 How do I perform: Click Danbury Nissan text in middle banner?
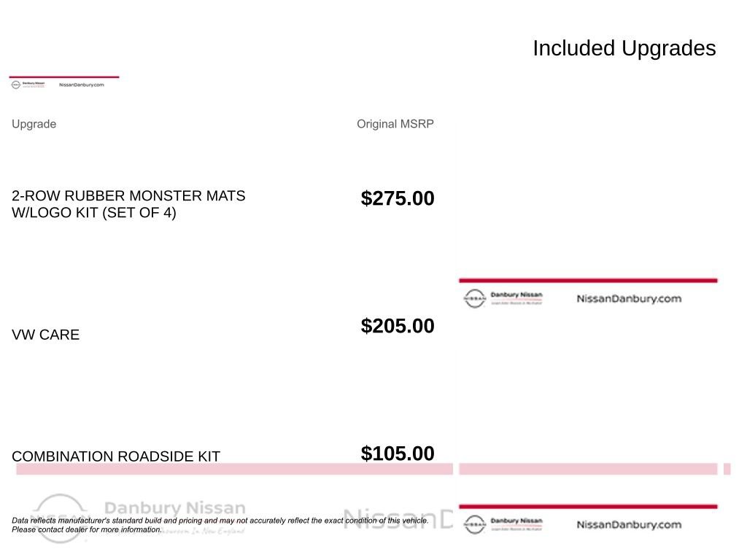tap(516, 295)
